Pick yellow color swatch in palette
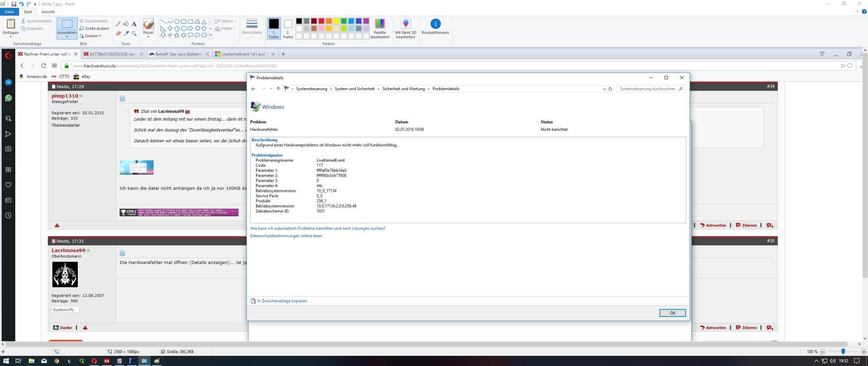Image resolution: width=868 pixels, height=366 pixels. (x=336, y=21)
